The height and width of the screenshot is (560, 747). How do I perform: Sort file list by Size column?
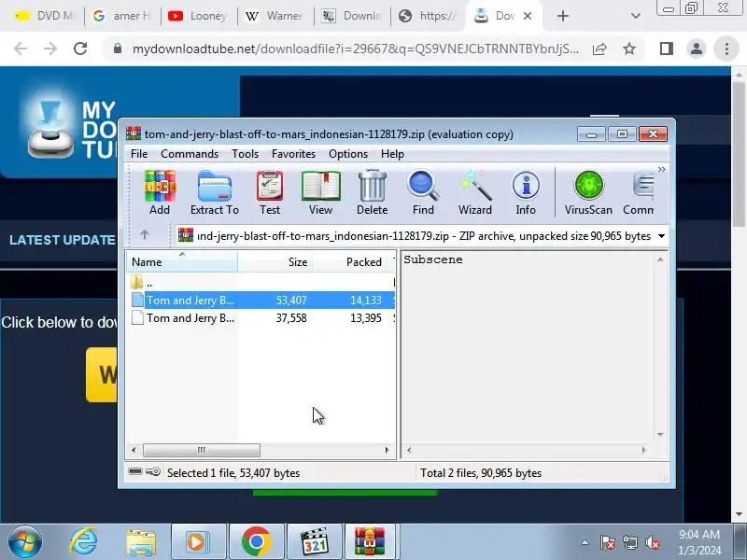[x=275, y=262]
